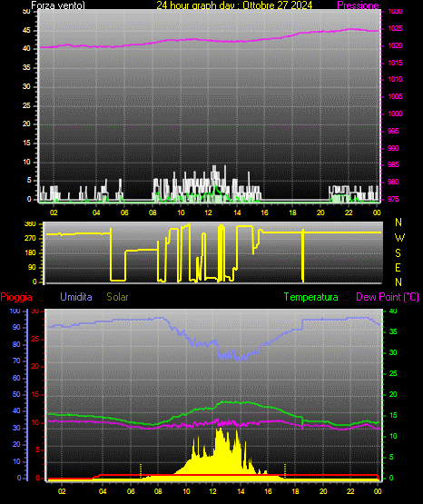Click the green 'Temperatura' legend label
The height and width of the screenshot is (504, 423).
[x=311, y=297]
